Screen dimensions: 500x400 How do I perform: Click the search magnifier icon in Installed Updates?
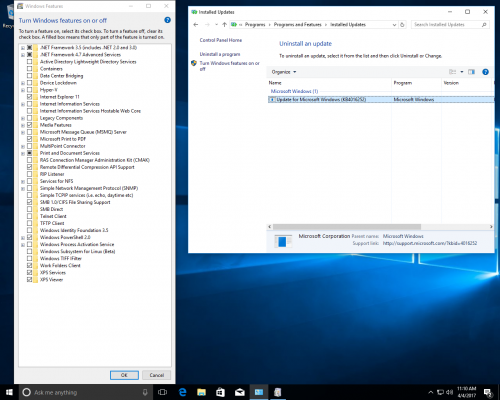pyautogui.click(x=484, y=25)
